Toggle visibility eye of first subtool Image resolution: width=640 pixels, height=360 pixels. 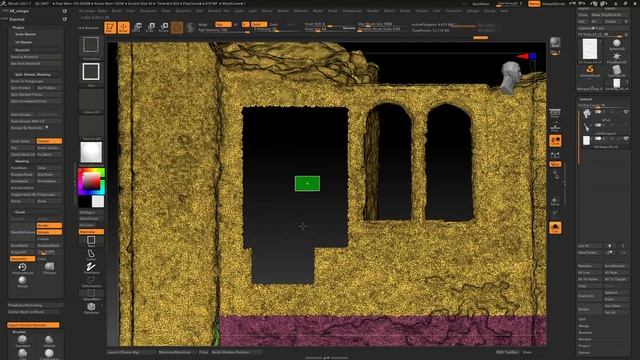click(x=626, y=112)
